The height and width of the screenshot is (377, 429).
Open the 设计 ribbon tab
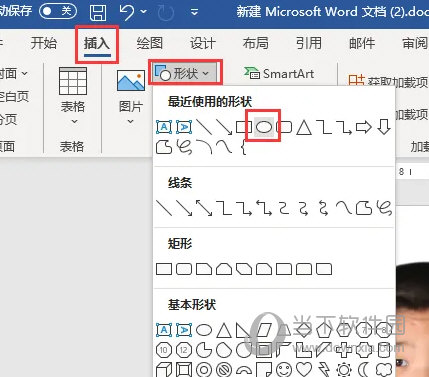(203, 43)
